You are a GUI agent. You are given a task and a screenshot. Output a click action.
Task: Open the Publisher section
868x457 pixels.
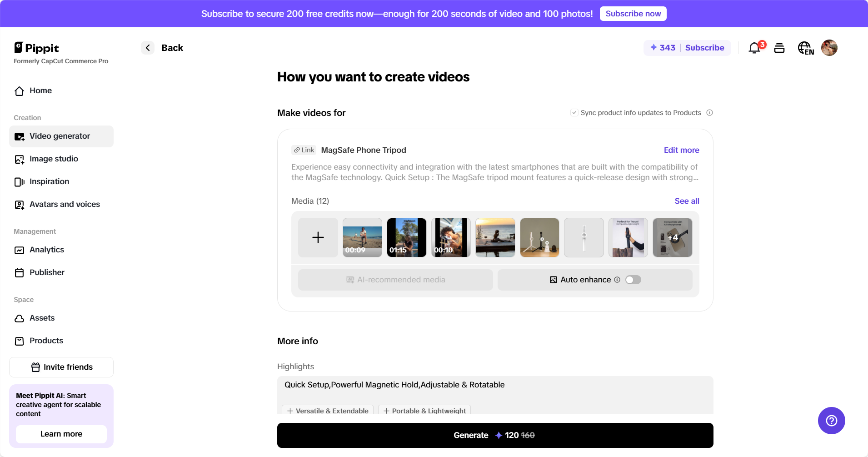pyautogui.click(x=47, y=272)
